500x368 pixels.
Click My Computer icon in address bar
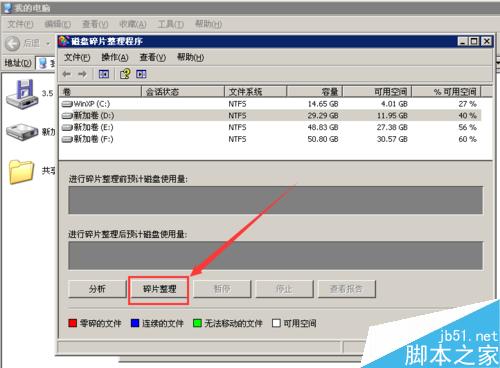[43, 63]
